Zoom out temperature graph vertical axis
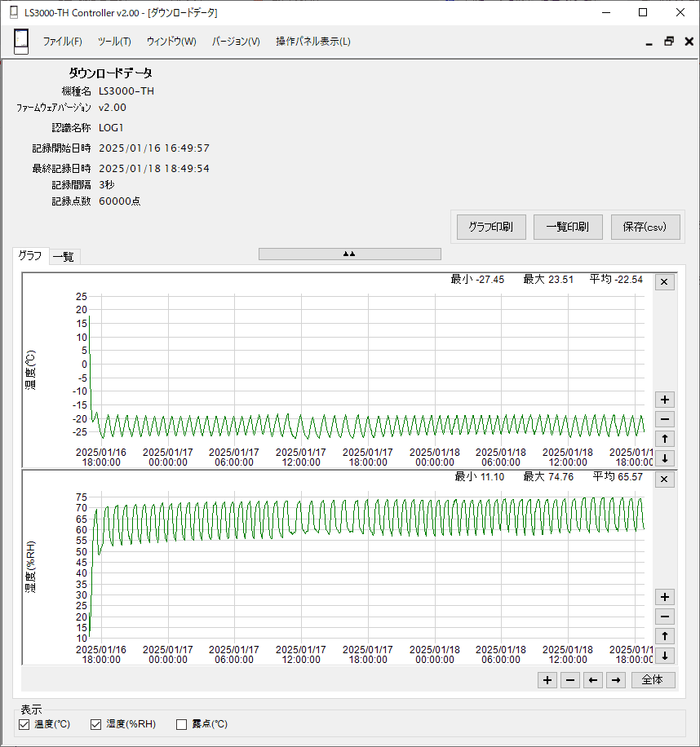 665,419
